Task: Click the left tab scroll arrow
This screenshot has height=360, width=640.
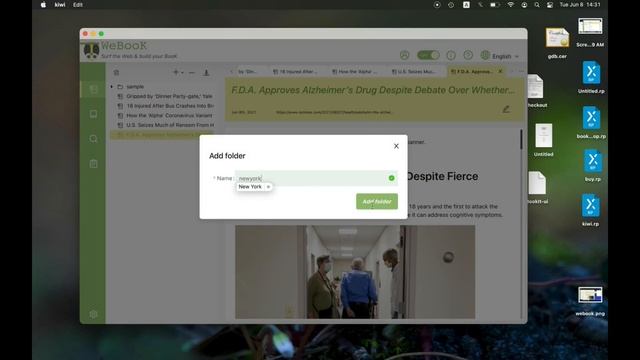Action: pos(231,71)
